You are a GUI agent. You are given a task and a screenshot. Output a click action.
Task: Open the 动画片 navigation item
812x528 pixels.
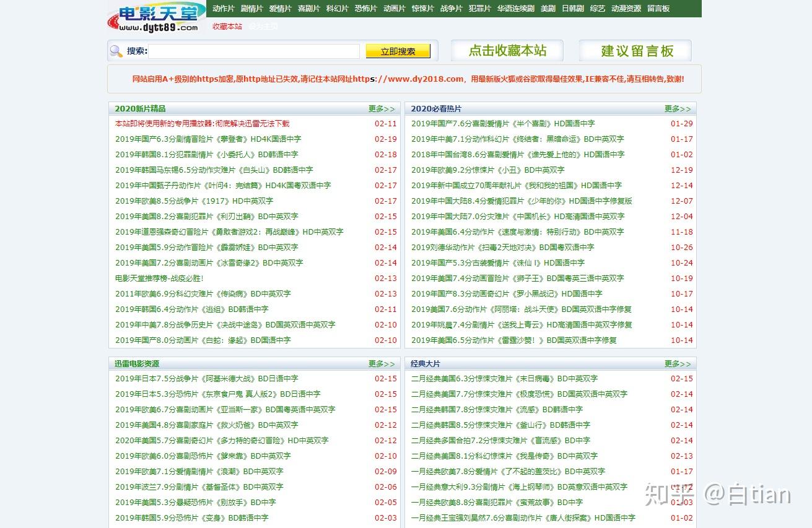tap(395, 9)
